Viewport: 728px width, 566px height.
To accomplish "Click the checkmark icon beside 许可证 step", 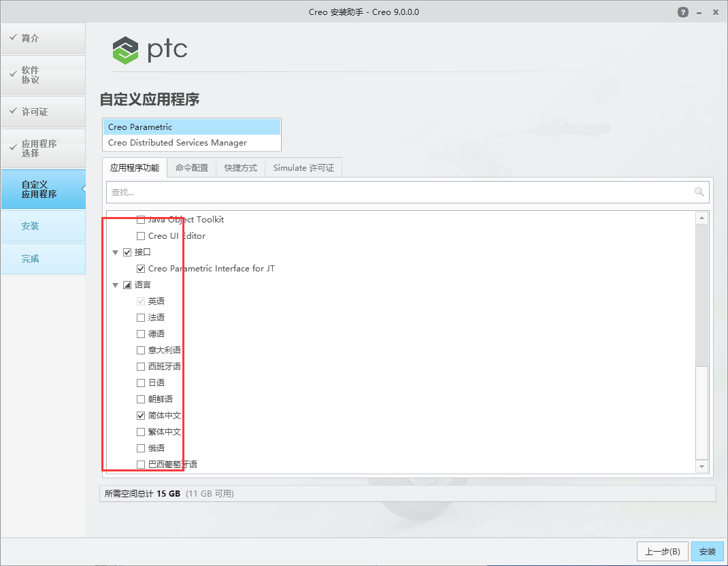I will tap(12, 112).
